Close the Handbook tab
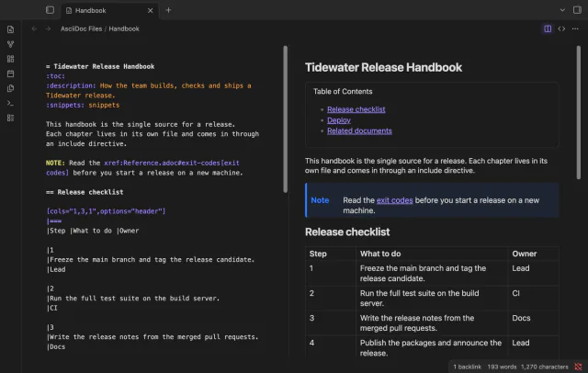The height and width of the screenshot is (373, 588). 150,10
